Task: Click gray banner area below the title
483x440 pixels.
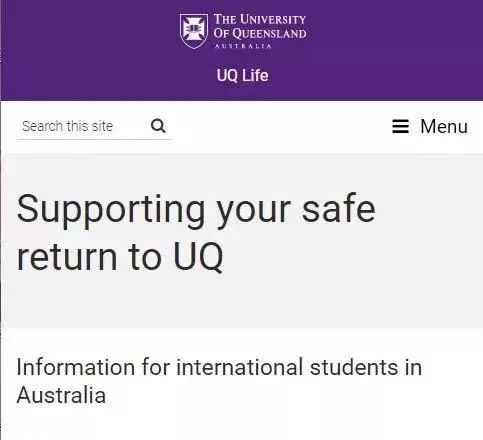Action: click(241, 302)
